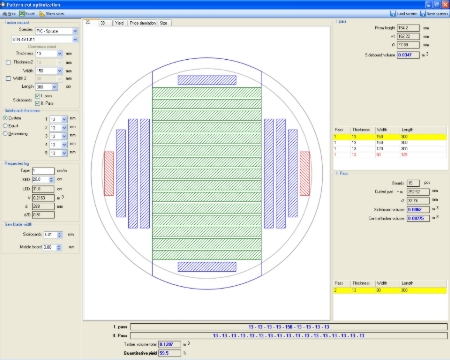Click the Save screen icon

click(423, 14)
